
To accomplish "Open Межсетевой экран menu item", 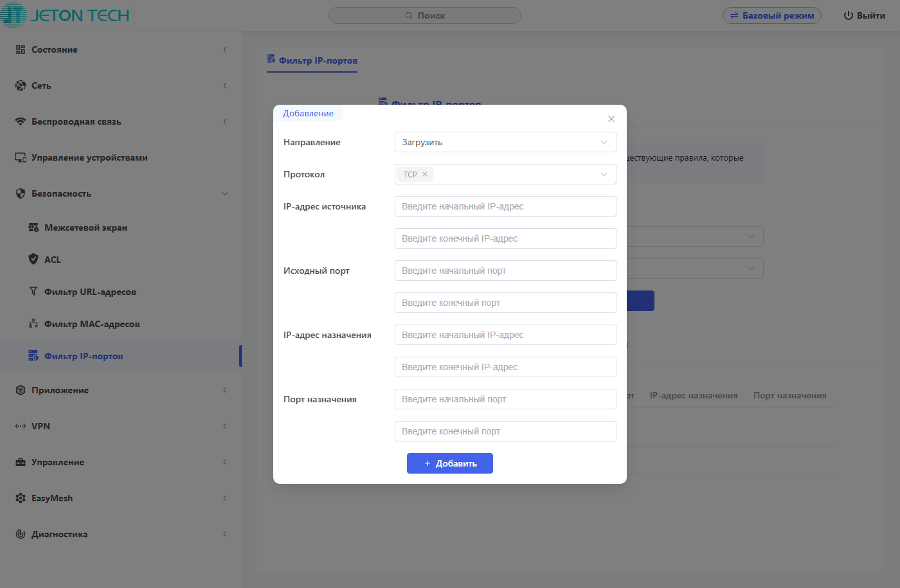I will click(x=85, y=227).
